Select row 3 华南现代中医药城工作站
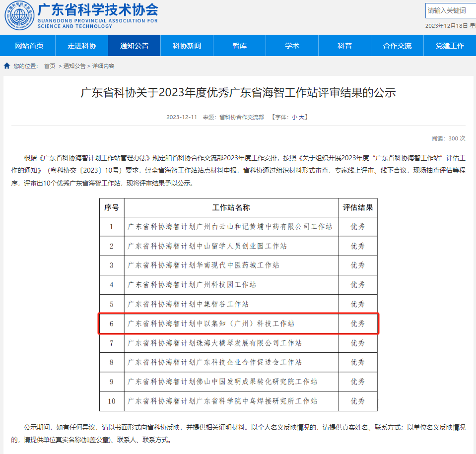This screenshot has width=476, height=454. (238, 265)
